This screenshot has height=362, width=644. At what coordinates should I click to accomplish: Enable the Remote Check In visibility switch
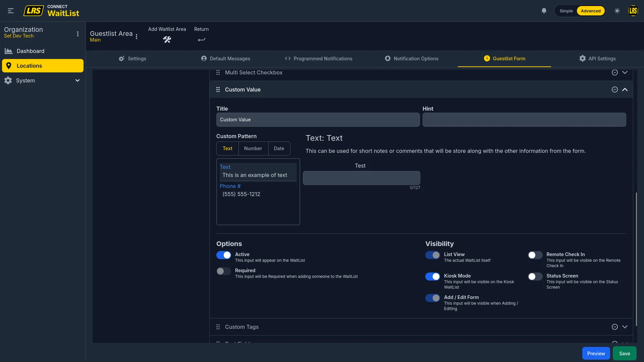pos(535,255)
